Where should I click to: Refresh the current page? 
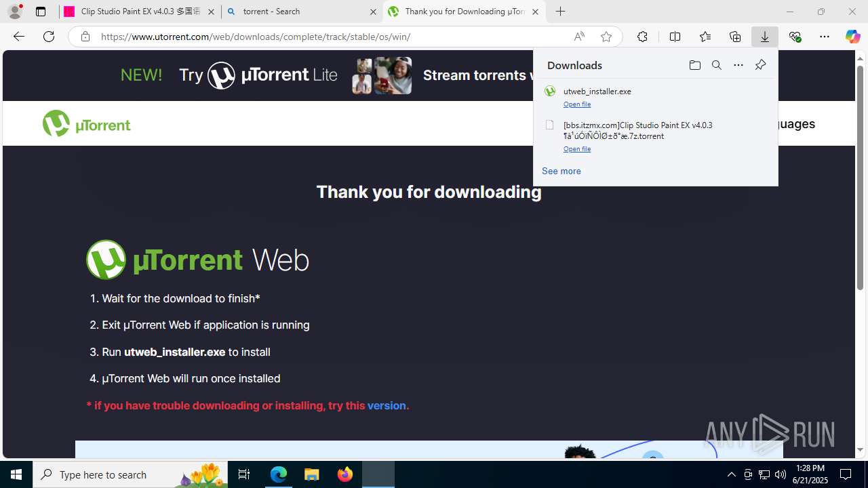tap(49, 37)
